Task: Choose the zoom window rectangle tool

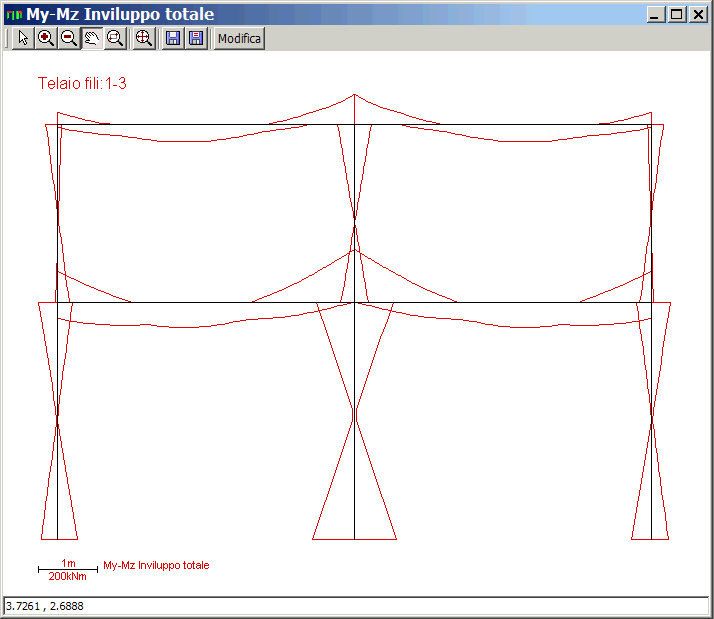Action: click(115, 38)
